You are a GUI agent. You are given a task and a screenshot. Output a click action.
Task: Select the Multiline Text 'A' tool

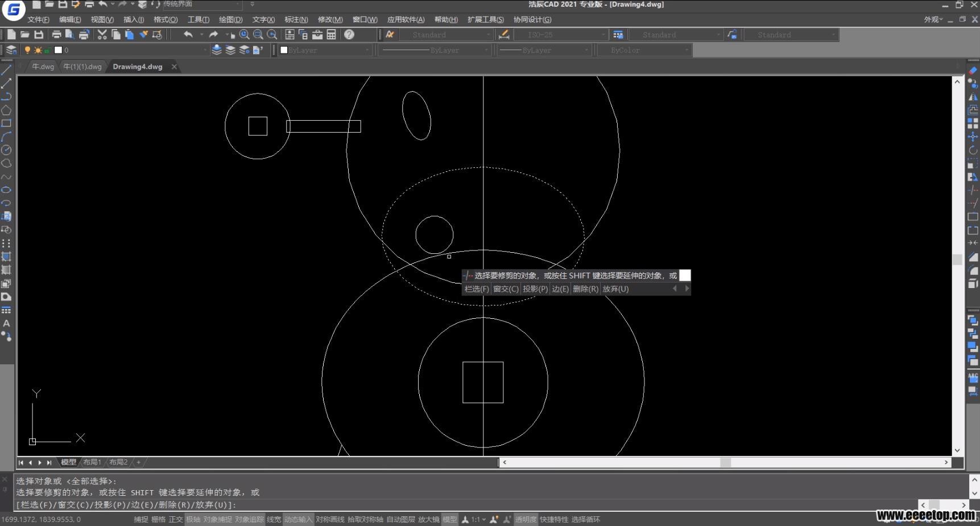[6, 323]
